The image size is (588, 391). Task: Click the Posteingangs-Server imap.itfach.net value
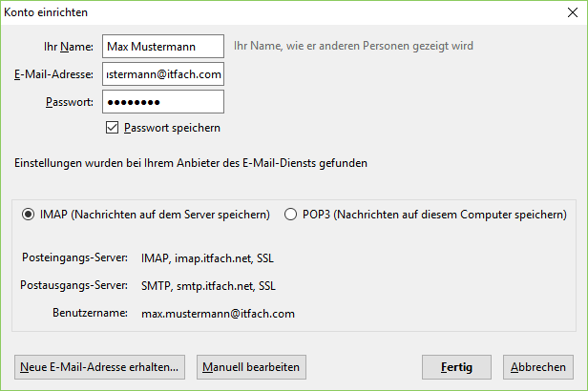[201, 257]
